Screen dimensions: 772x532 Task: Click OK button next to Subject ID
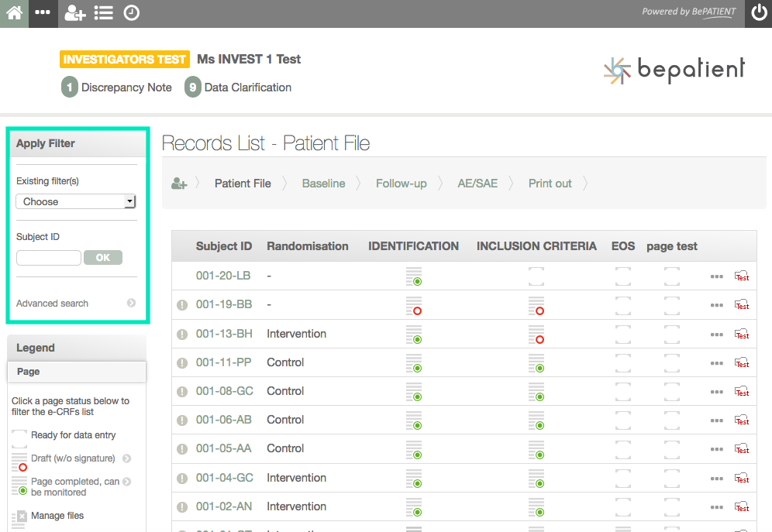click(x=102, y=258)
